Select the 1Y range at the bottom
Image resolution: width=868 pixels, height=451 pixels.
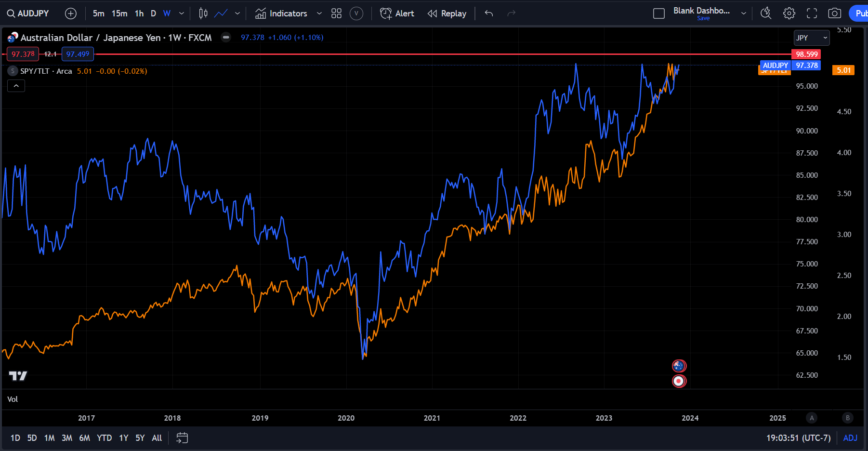pyautogui.click(x=123, y=438)
